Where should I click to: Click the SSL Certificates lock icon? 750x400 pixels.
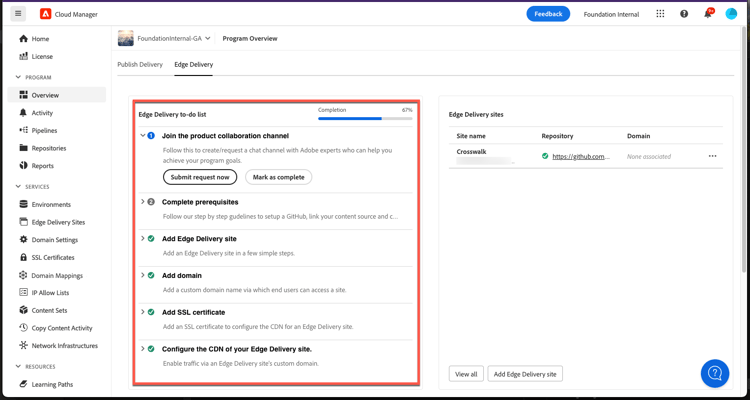pyautogui.click(x=23, y=257)
